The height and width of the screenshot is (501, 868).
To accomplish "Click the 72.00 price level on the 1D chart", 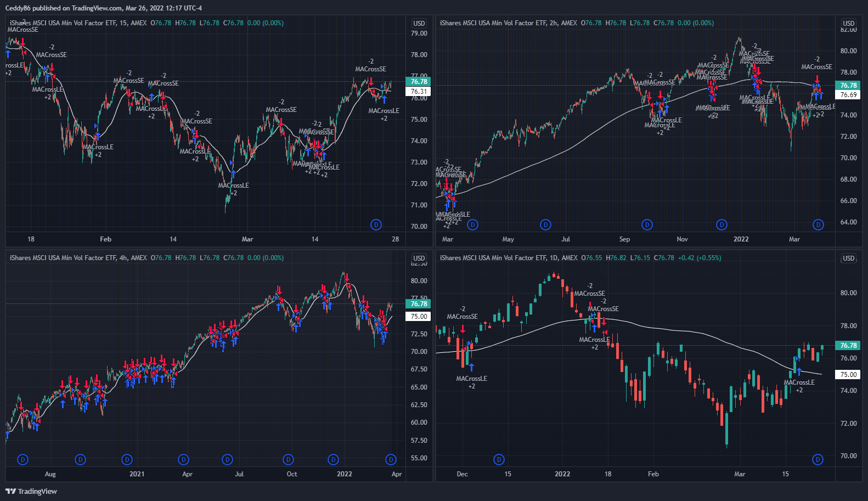I will pos(848,424).
